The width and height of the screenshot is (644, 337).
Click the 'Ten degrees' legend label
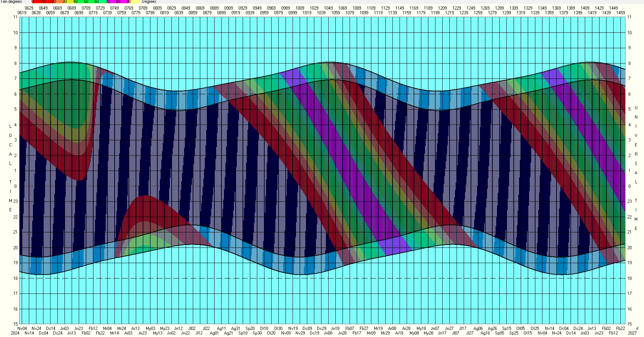(x=11, y=2)
